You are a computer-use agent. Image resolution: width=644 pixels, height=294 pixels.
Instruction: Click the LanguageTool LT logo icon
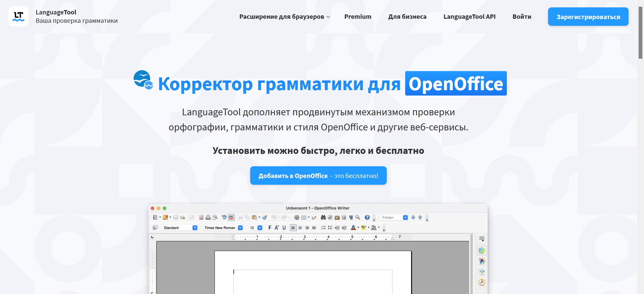tap(18, 16)
